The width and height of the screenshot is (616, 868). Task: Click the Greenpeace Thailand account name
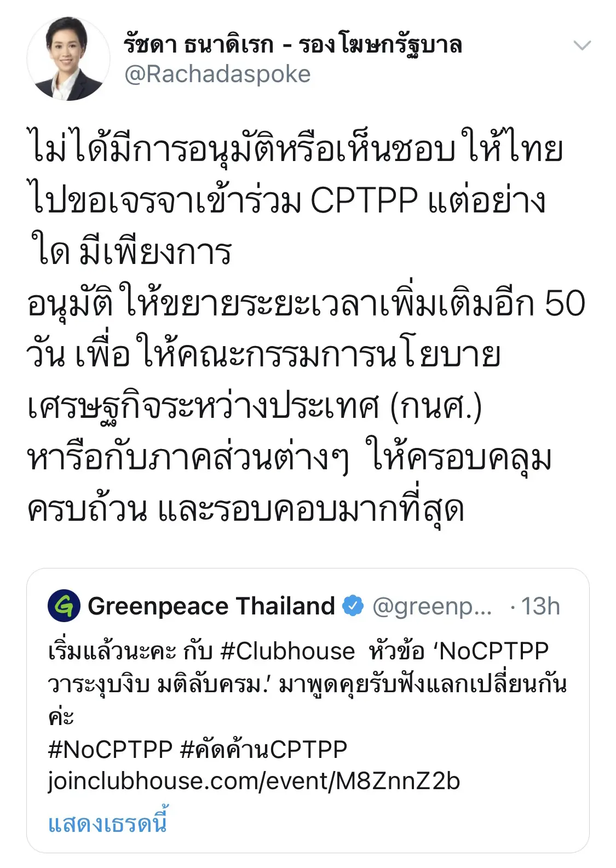pos(211,606)
